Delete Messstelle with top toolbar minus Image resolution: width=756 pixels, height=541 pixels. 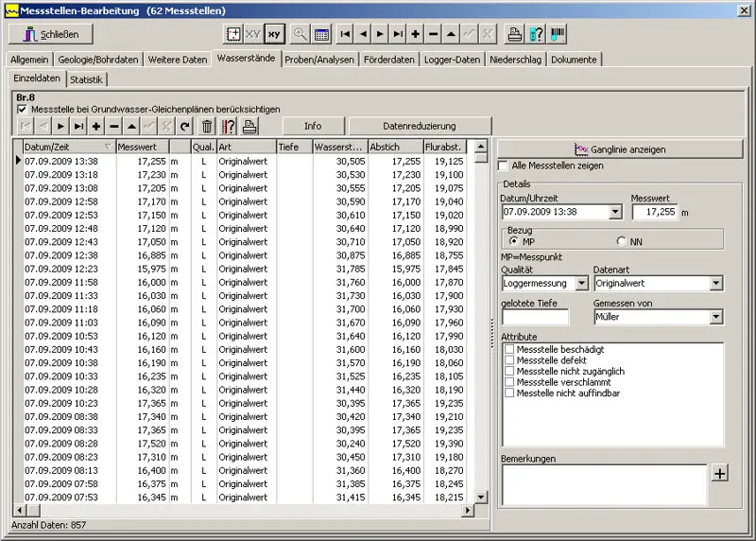coord(433,34)
